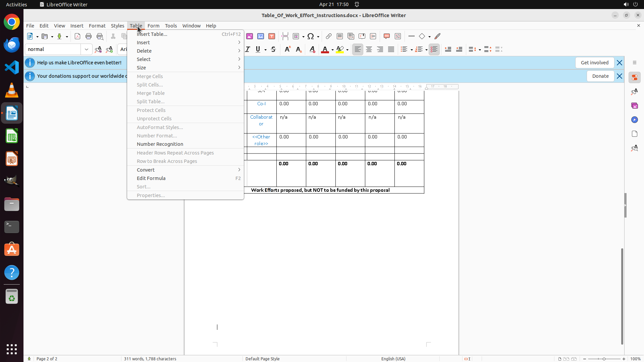Open the font color dropdown arrow
The height and width of the screenshot is (362, 644).
point(332,50)
